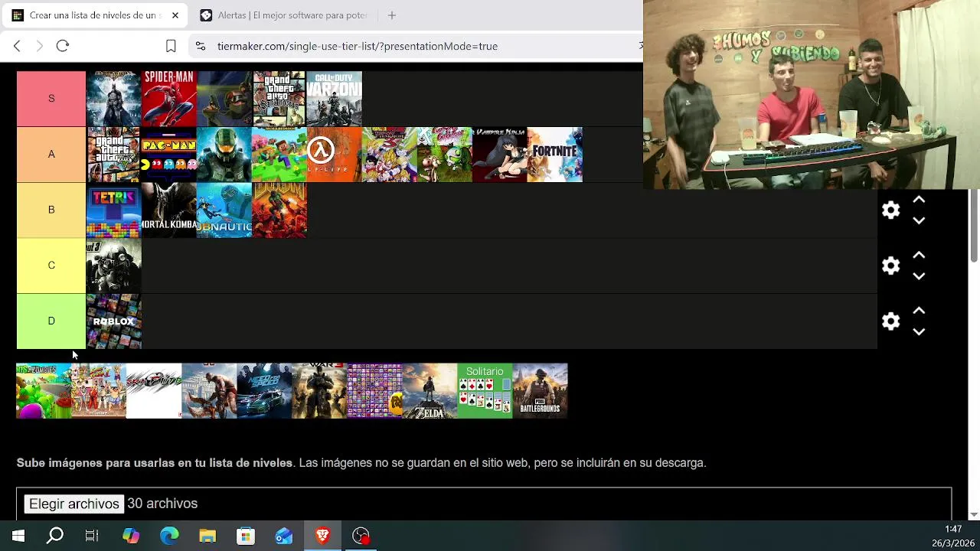
Task: Open a new browser tab
Action: point(392,15)
